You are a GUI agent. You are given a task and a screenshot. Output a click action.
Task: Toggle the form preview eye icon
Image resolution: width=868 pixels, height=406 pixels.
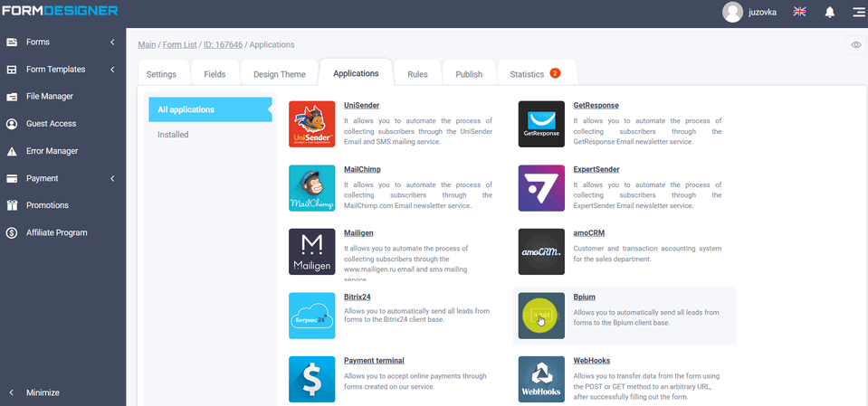[x=855, y=45]
